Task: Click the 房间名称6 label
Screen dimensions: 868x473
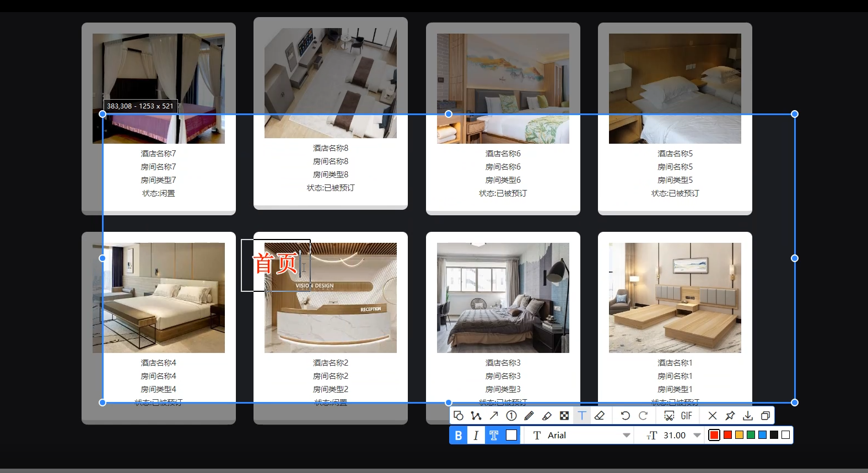Action: (x=503, y=167)
